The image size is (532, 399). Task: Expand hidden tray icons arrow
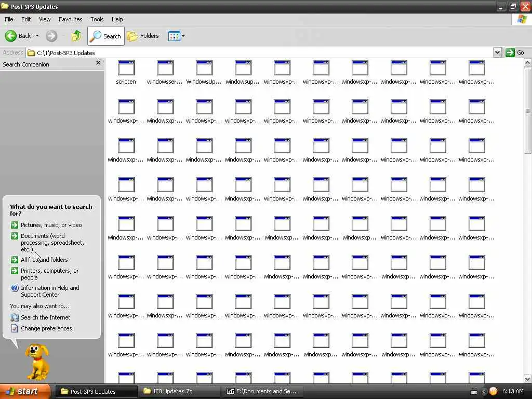pos(484,392)
